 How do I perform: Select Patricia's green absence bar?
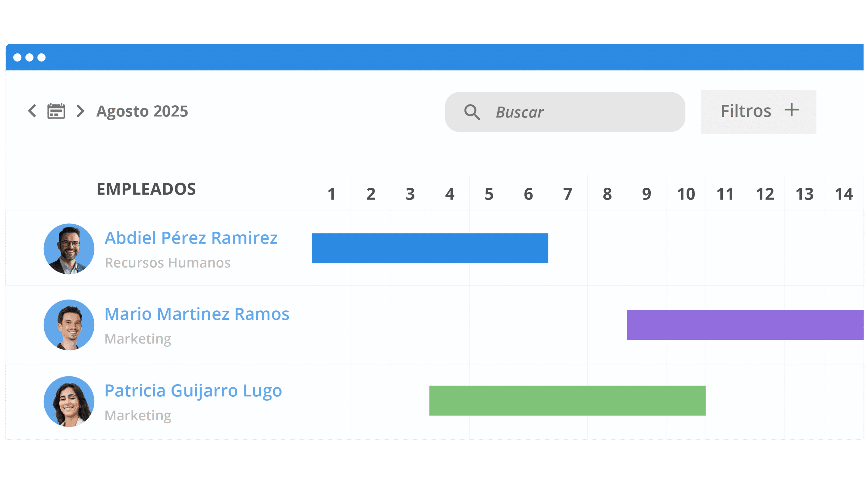(568, 401)
